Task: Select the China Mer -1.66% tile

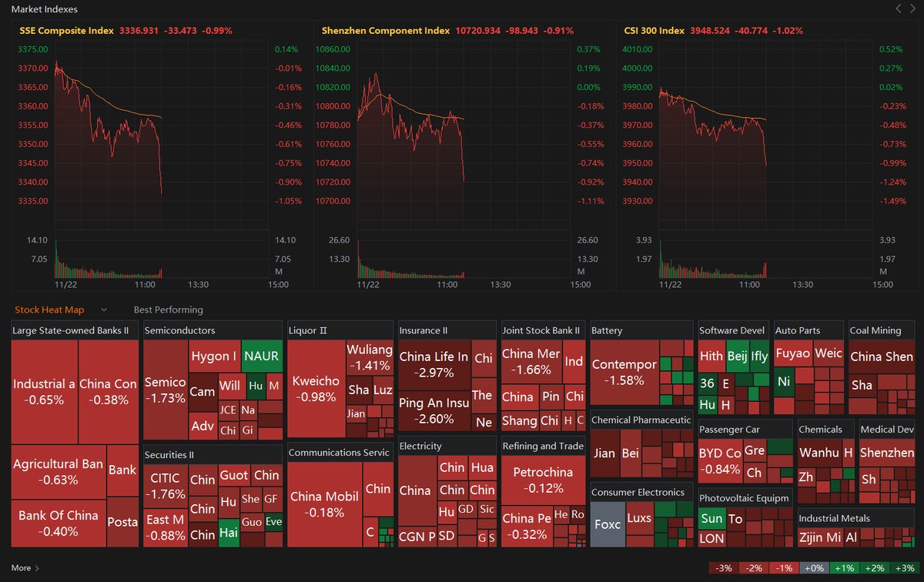Action: point(531,362)
